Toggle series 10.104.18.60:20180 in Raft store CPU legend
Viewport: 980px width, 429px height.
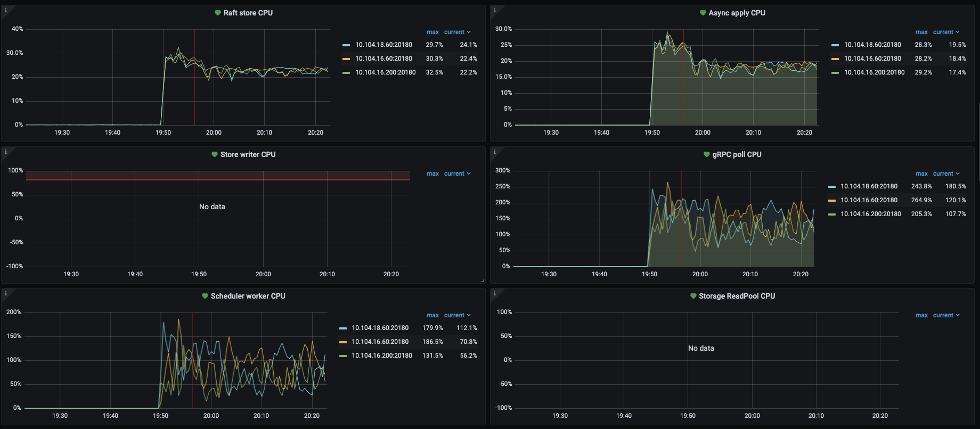[383, 45]
